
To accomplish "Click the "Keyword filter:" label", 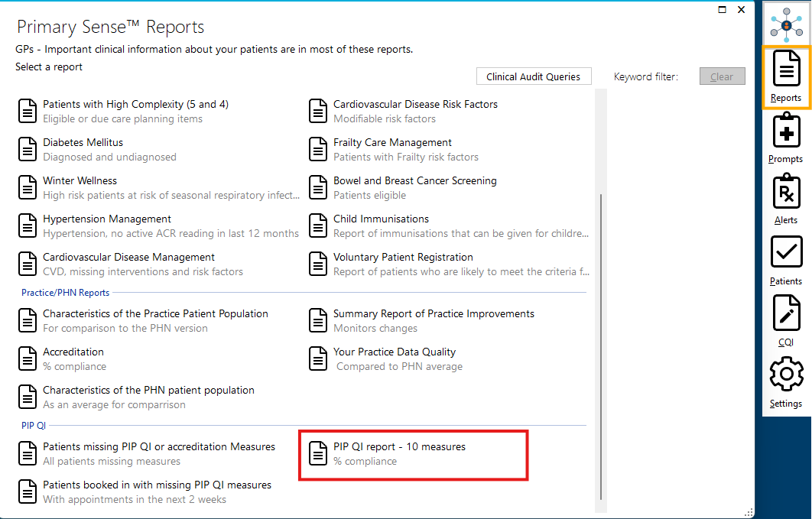I will click(x=646, y=77).
